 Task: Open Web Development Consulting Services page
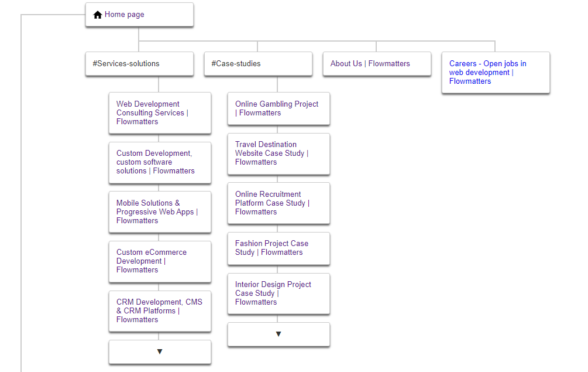coord(152,112)
